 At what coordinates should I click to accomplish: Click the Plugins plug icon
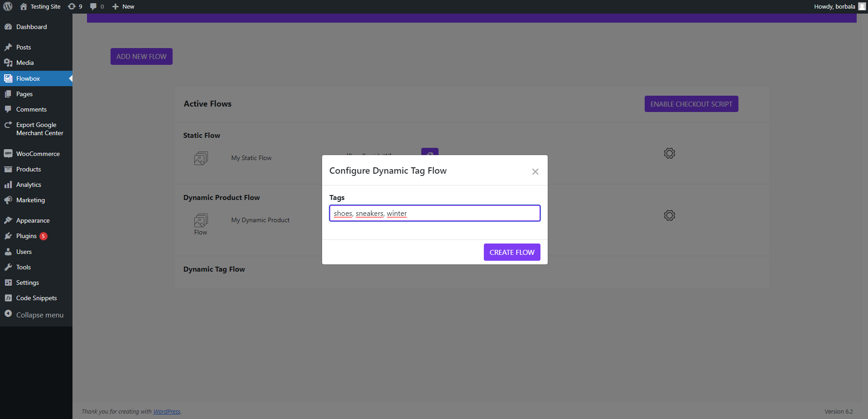[x=8, y=236]
